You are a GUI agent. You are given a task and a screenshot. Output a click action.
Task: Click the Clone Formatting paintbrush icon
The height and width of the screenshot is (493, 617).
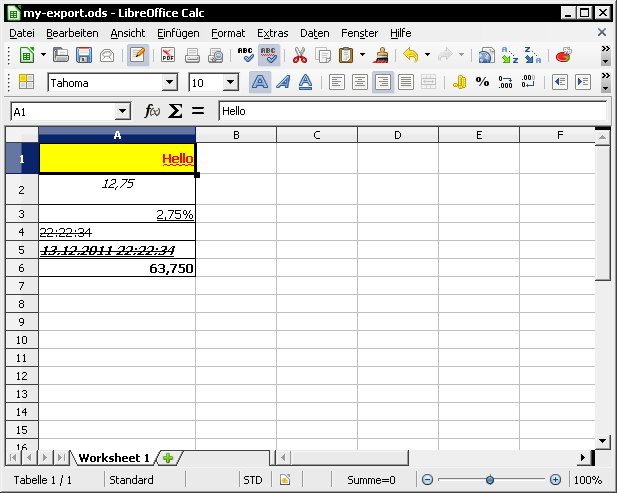coord(380,56)
